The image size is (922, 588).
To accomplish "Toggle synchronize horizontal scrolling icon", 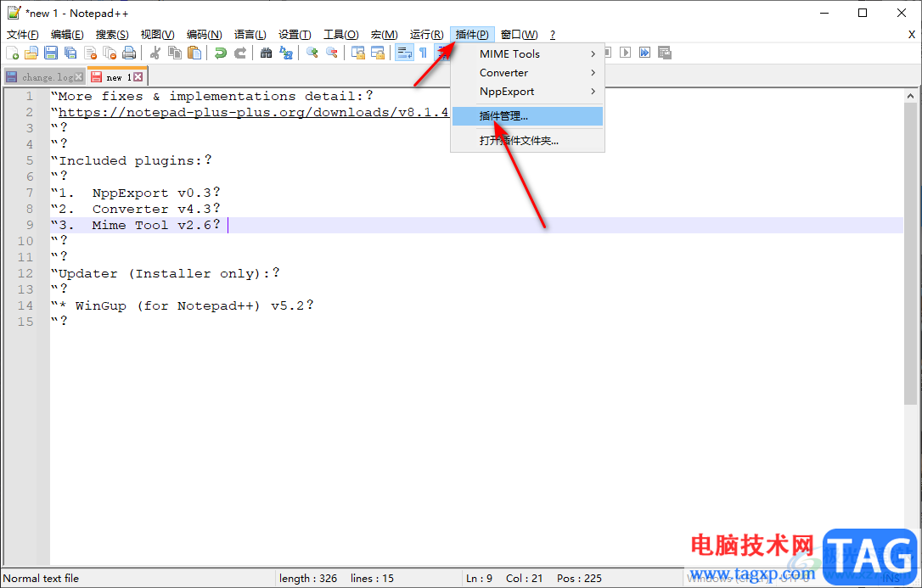I will [378, 53].
